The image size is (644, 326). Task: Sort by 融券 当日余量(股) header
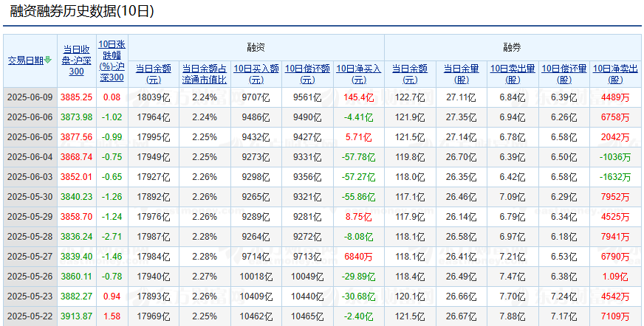(x=462, y=74)
